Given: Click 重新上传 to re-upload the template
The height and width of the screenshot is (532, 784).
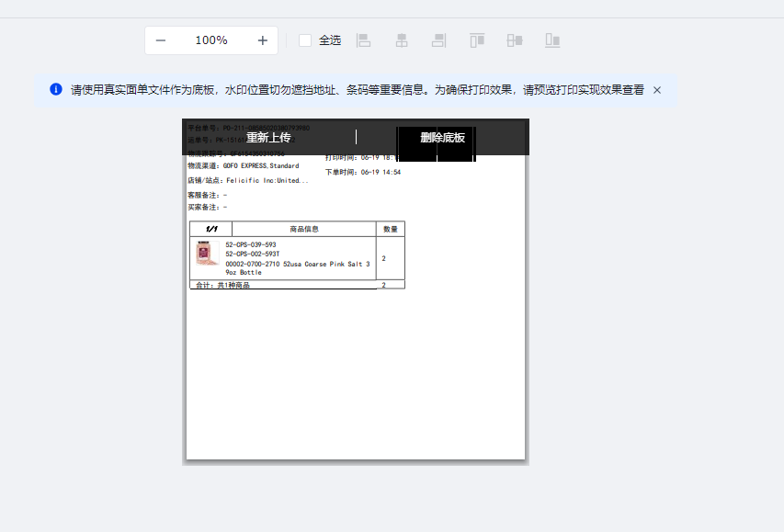Looking at the screenshot, I should [268, 138].
